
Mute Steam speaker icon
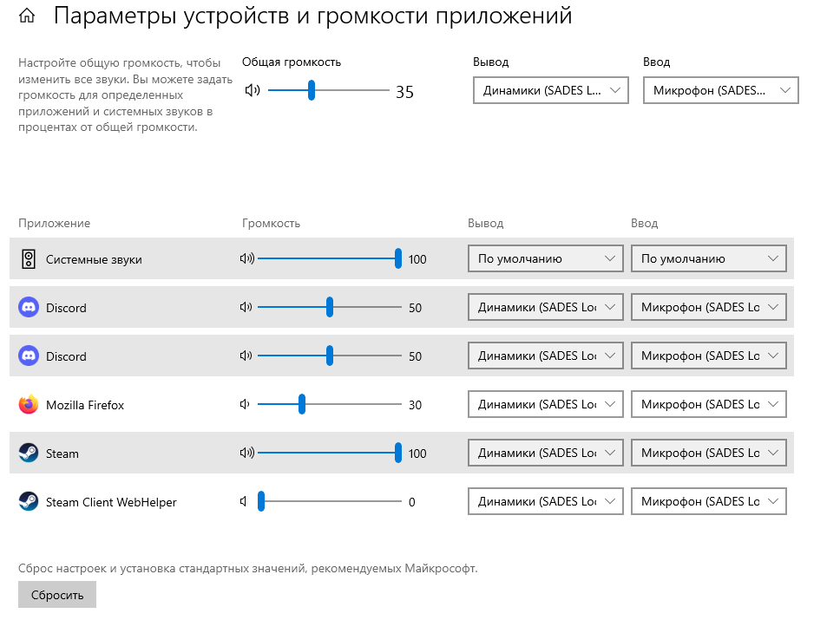(247, 453)
